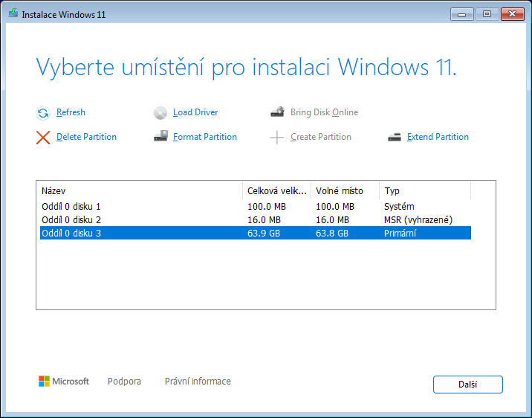Click the Load Driver disc icon

click(160, 113)
